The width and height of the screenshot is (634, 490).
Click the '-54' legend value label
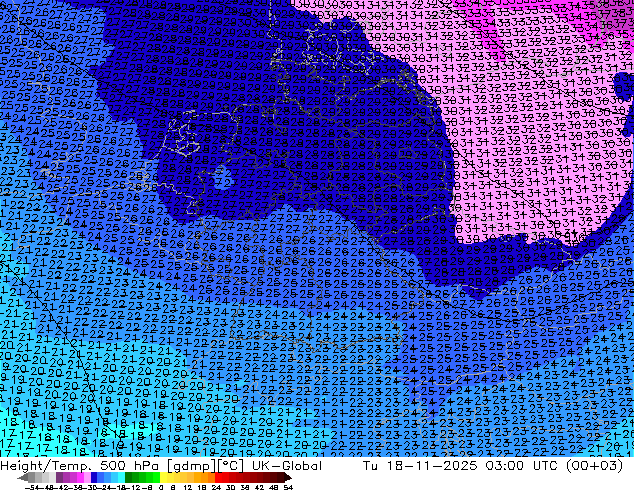32,487
